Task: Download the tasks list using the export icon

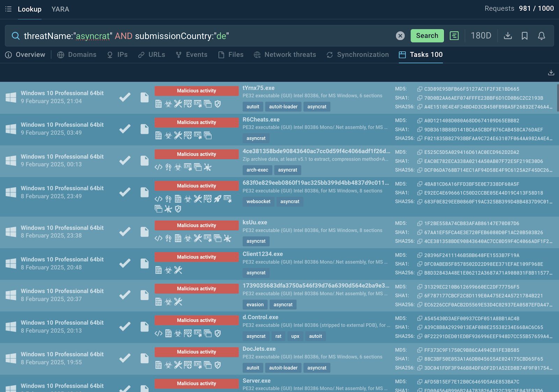Action: pyautogui.click(x=551, y=73)
